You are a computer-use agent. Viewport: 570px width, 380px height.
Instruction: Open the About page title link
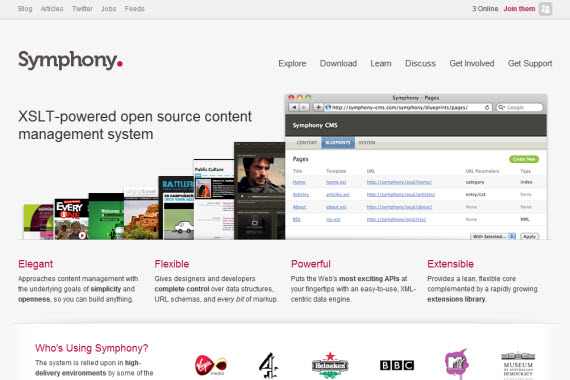pos(299,207)
